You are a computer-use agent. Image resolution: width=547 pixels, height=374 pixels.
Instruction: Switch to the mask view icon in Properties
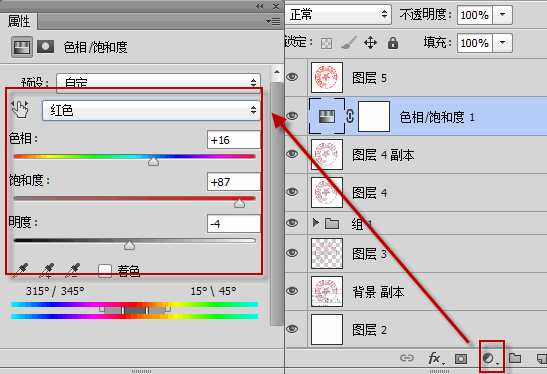45,46
